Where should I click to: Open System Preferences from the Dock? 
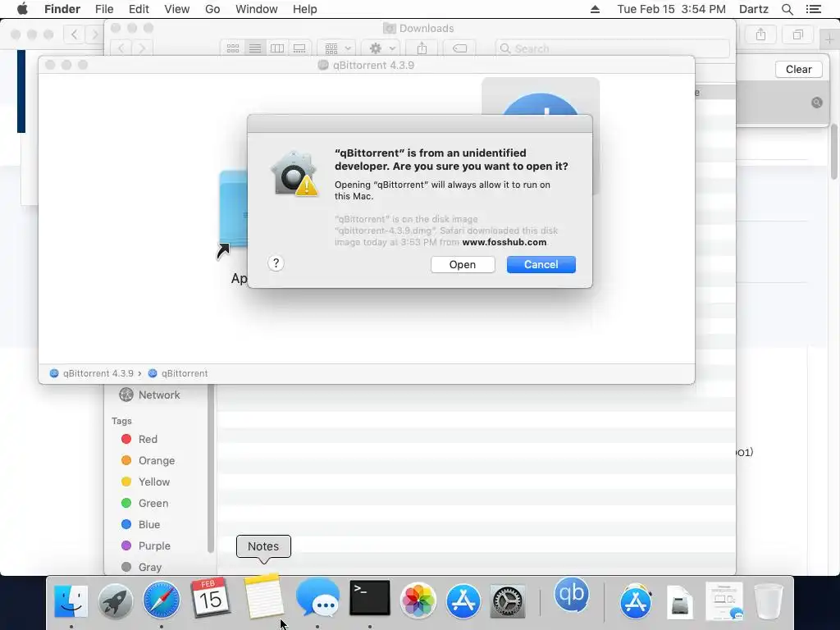[x=508, y=602]
